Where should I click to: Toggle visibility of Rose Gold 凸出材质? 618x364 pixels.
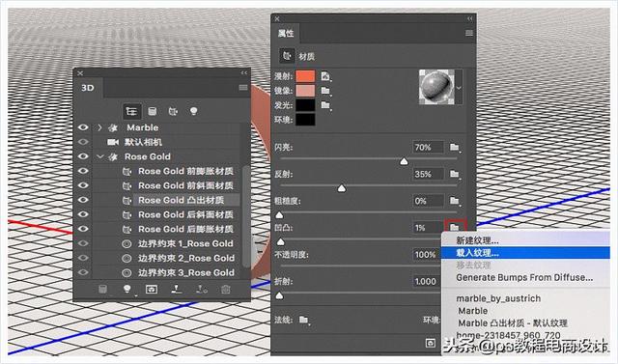(83, 200)
